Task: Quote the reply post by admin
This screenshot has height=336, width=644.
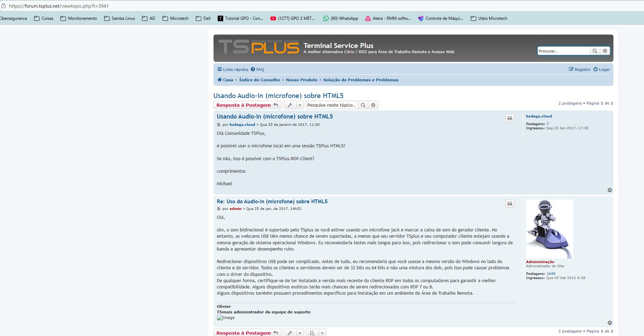Action: [x=510, y=204]
